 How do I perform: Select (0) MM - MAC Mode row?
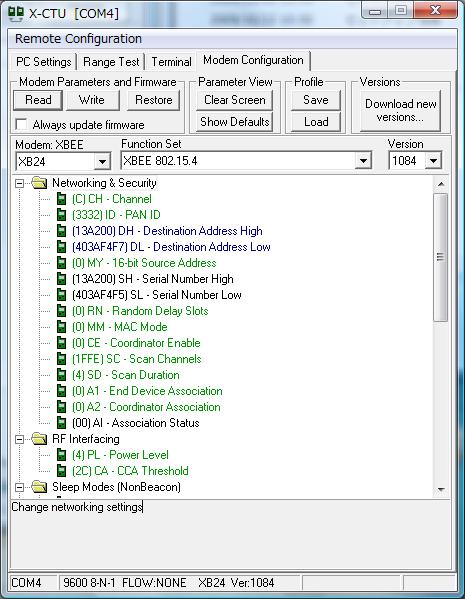pos(120,327)
